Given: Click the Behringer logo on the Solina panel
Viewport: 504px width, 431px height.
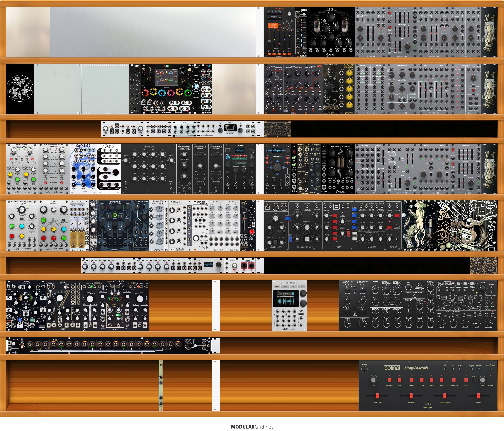Looking at the screenshot, I should pos(428,405).
